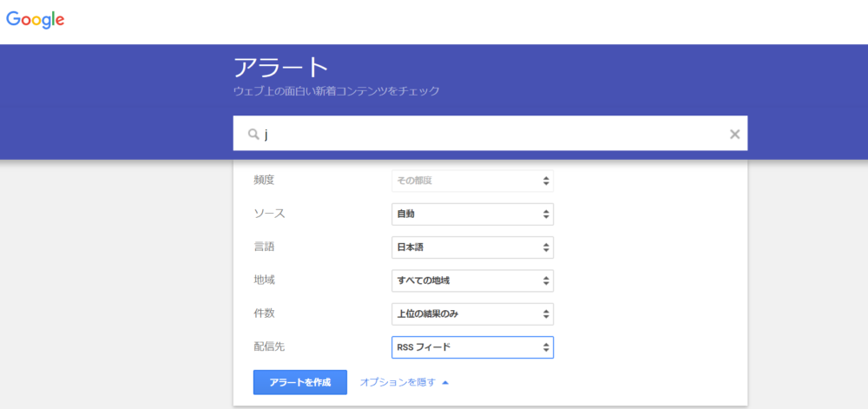Click the 地域 row label
The image size is (868, 409).
pyautogui.click(x=264, y=280)
